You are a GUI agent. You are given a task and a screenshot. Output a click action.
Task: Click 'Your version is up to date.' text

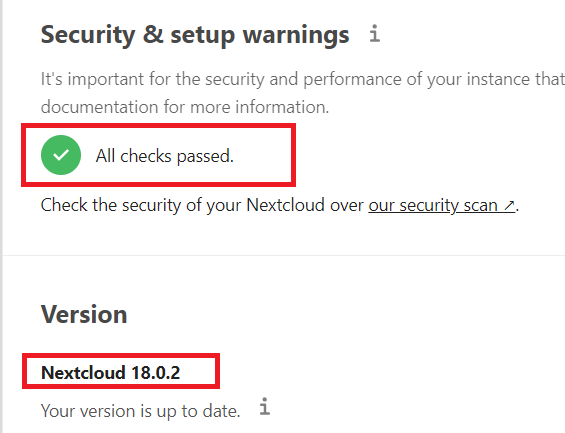(x=141, y=411)
